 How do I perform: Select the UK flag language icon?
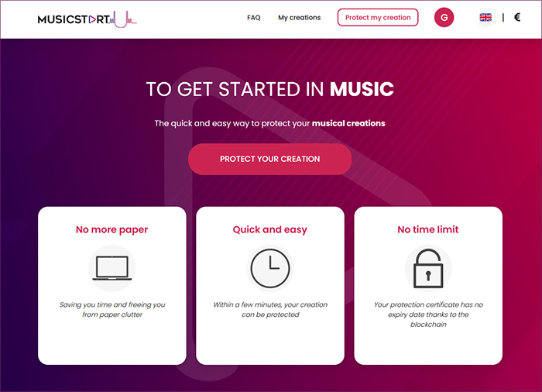(485, 17)
